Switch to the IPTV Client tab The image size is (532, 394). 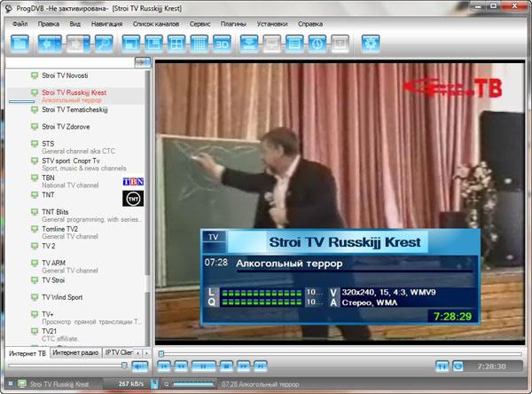(119, 352)
